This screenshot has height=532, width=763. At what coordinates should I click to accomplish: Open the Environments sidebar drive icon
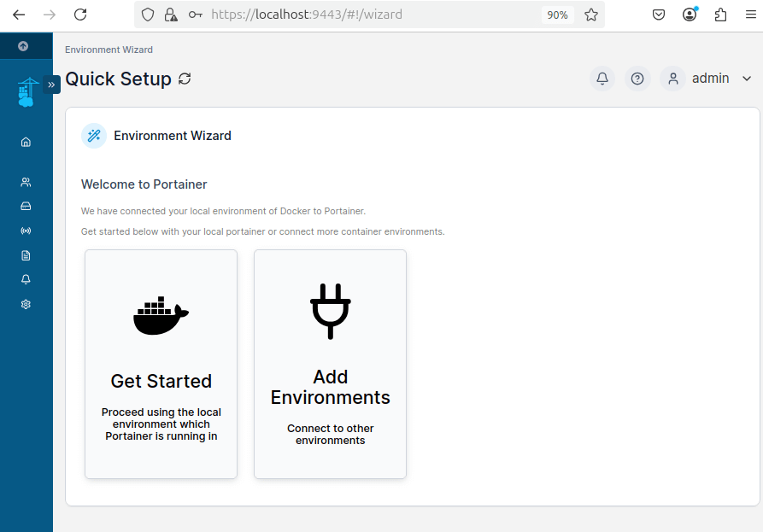(x=26, y=206)
